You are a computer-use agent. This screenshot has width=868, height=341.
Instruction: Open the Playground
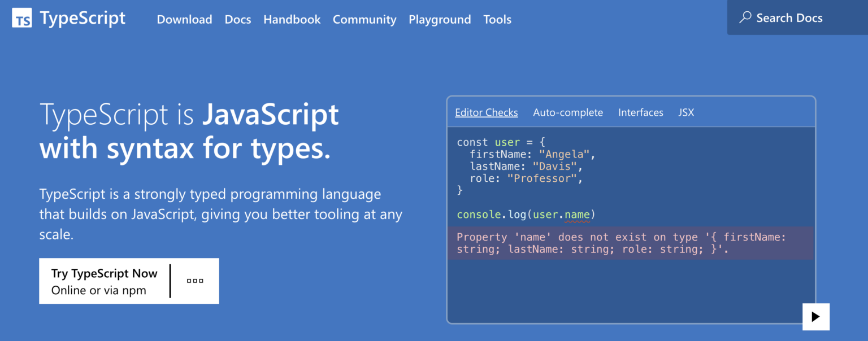pos(440,19)
